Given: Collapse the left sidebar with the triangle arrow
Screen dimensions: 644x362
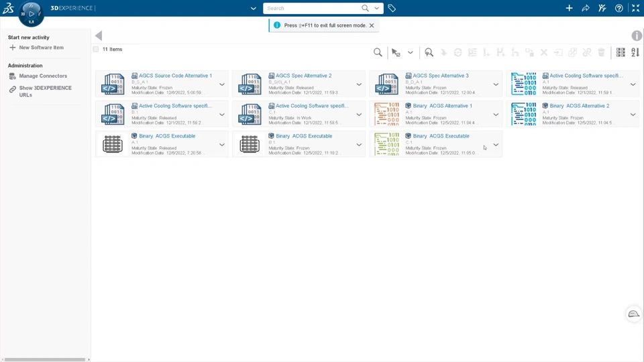Looking at the screenshot, I should 99,36.
